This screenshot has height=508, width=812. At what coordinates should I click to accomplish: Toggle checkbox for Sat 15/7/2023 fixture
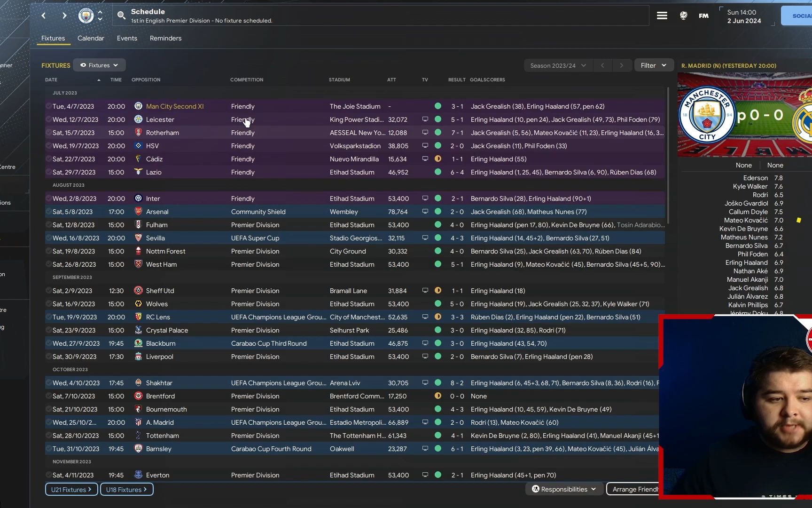tap(48, 133)
